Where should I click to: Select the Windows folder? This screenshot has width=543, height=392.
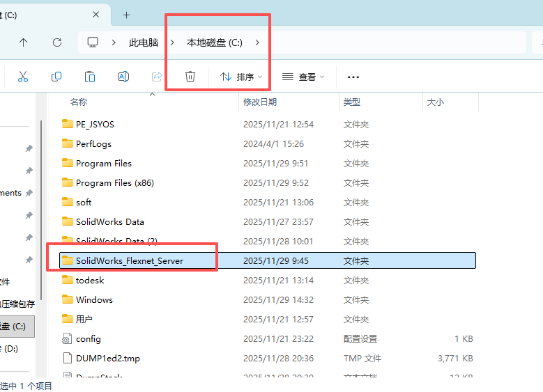(x=268, y=299)
